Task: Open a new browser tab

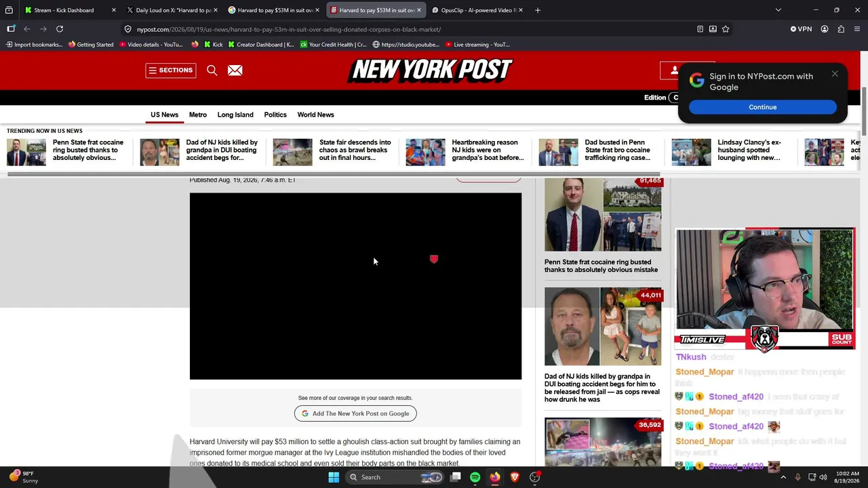Action: point(538,10)
